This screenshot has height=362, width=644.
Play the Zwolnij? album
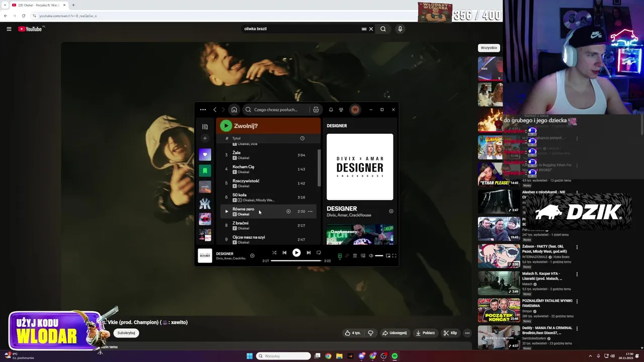tap(226, 126)
